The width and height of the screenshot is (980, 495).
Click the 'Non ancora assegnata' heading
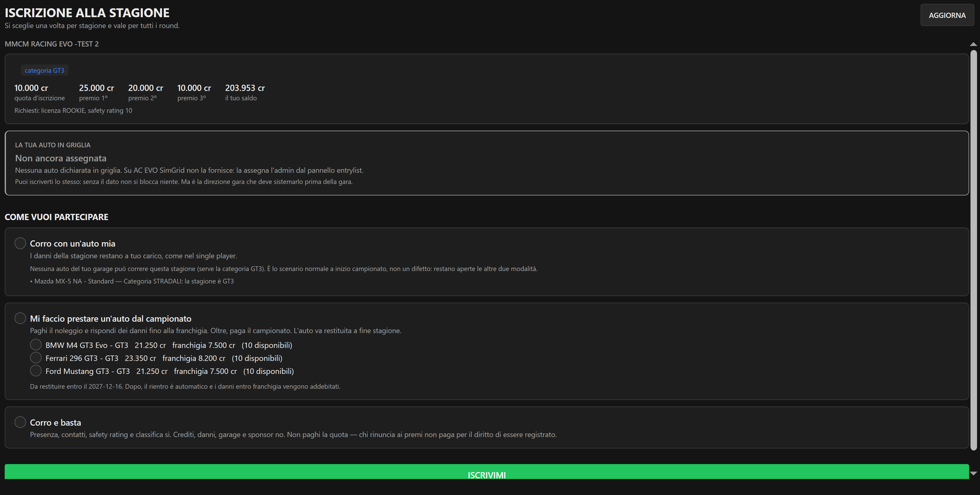coord(61,158)
